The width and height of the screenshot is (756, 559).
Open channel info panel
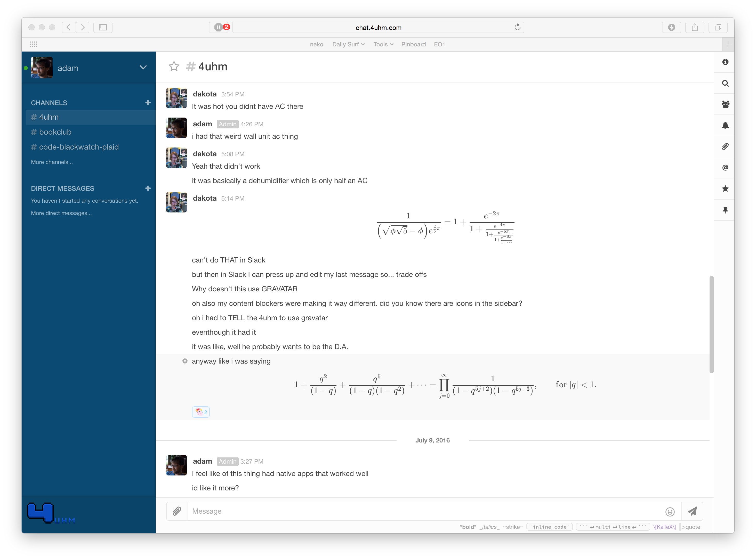[725, 62]
